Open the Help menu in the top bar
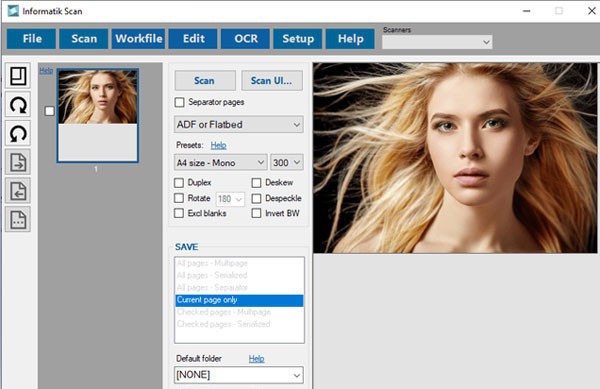Image resolution: width=600 pixels, height=389 pixels. pyautogui.click(x=350, y=39)
